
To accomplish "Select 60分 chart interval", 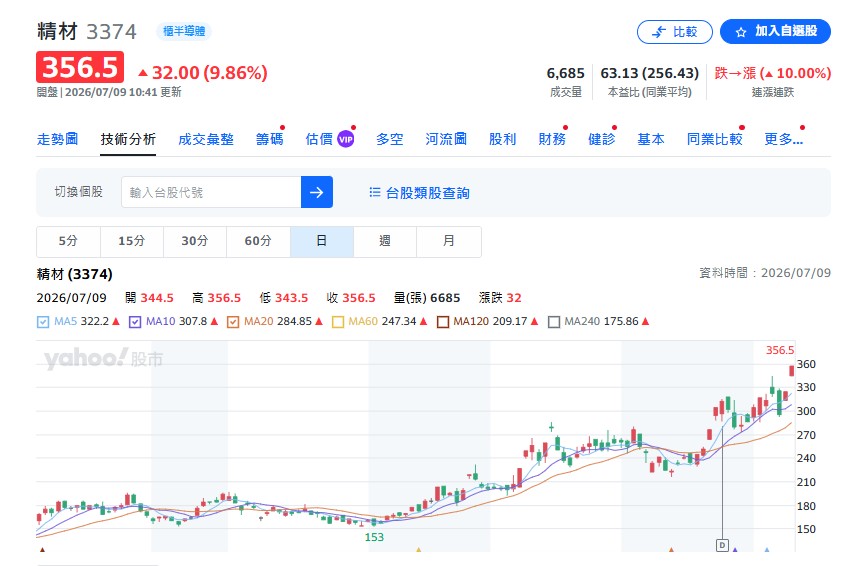I will click(258, 241).
